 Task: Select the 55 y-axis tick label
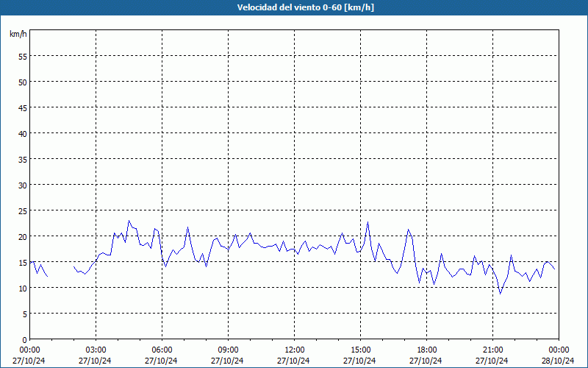tap(22, 56)
